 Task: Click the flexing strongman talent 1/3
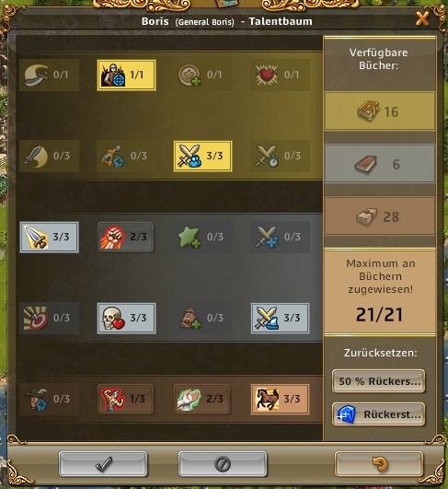tap(126, 399)
